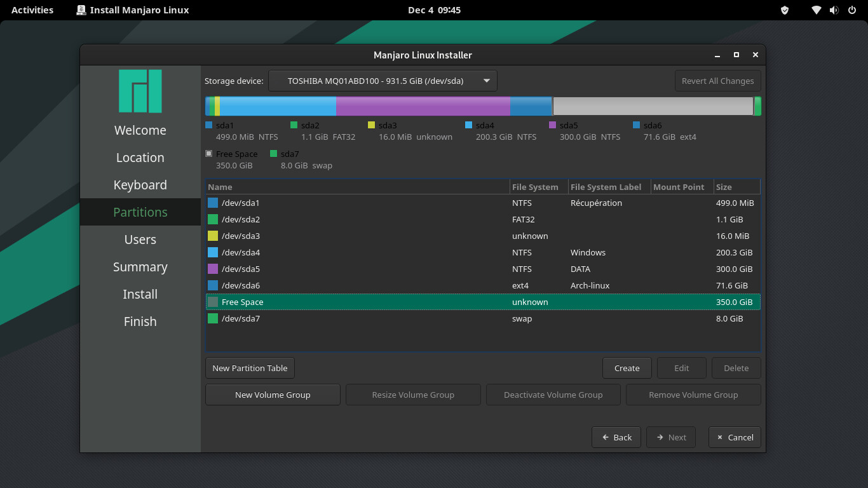Click the purple /dev/sda5 color icon in the table
The width and height of the screenshot is (868, 488).
pyautogui.click(x=213, y=269)
